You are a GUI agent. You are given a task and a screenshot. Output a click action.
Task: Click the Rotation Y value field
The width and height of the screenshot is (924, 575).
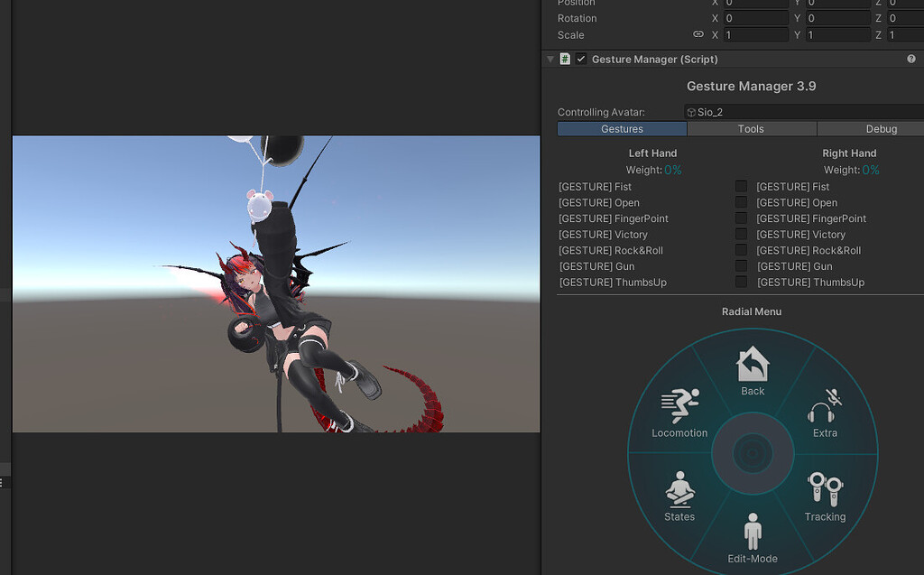pos(838,18)
